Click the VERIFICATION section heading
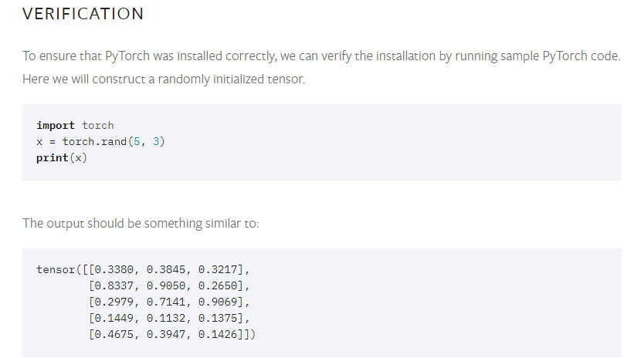This screenshot has height=358, width=644. (83, 15)
